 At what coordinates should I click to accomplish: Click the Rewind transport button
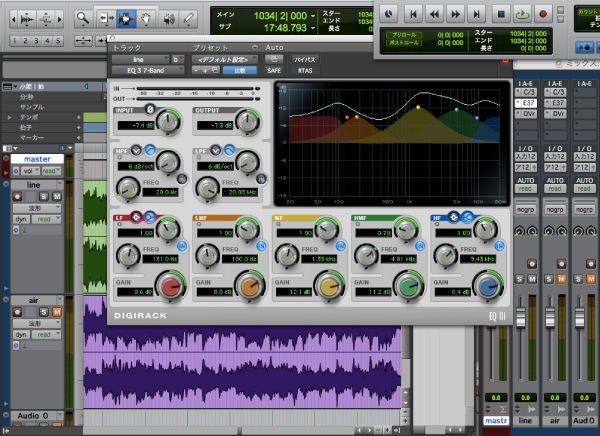434,14
